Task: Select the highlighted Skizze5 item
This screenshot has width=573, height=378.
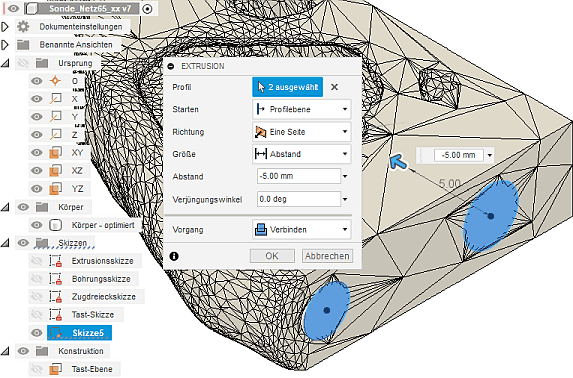Action: pyautogui.click(x=79, y=333)
